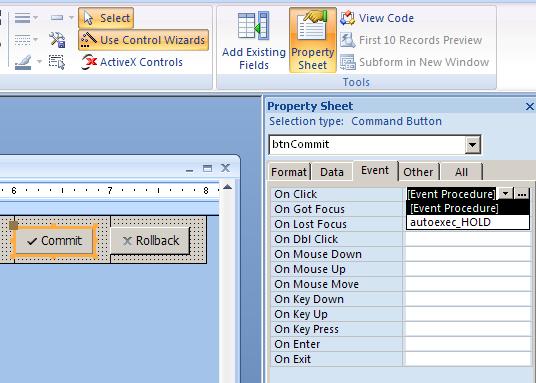Click the On Enter value field

(467, 344)
